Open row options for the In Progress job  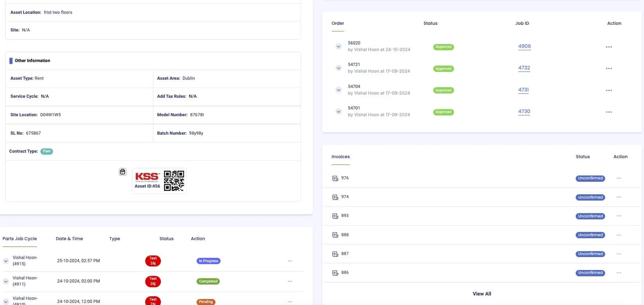point(290,261)
